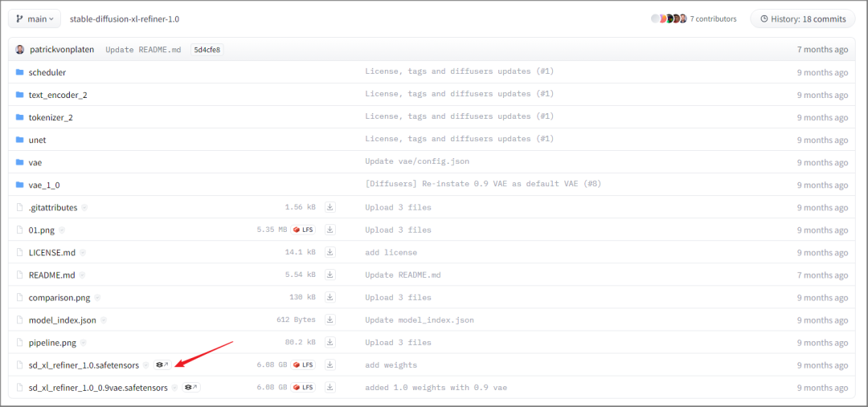
Task: Open the model_index.json file
Action: click(63, 320)
